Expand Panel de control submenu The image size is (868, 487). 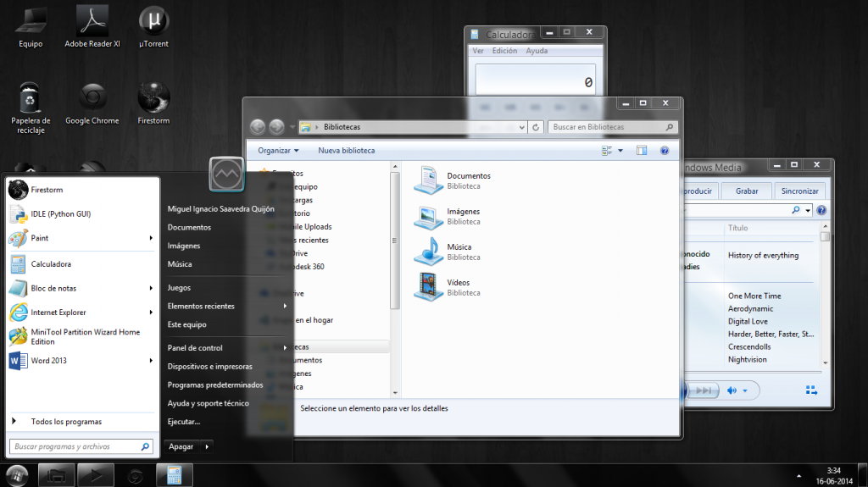[285, 347]
